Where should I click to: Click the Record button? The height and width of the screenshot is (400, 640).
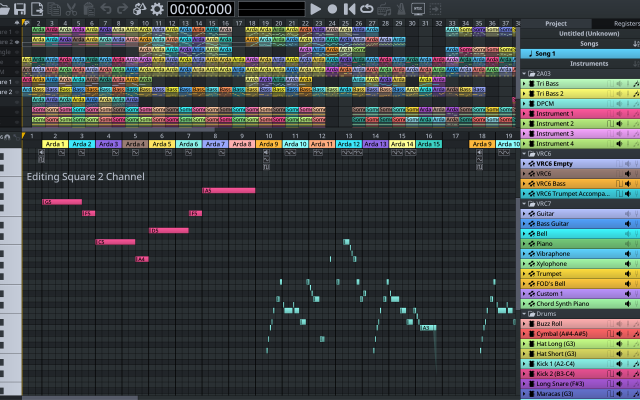click(x=332, y=9)
